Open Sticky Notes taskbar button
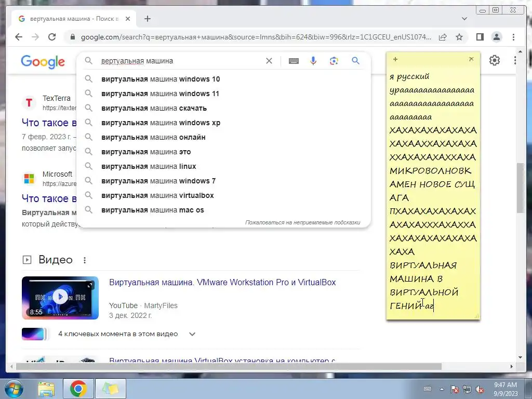The width and height of the screenshot is (532, 399). (x=111, y=389)
